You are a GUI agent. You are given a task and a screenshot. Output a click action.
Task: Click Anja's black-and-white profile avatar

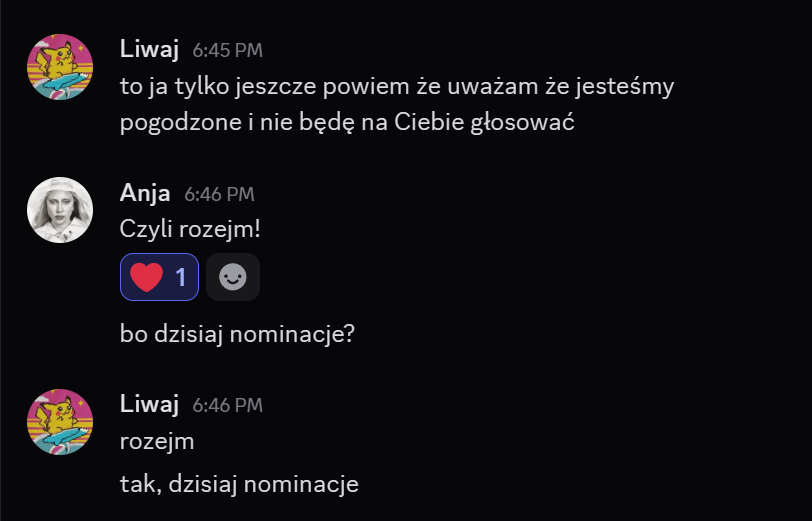60,210
